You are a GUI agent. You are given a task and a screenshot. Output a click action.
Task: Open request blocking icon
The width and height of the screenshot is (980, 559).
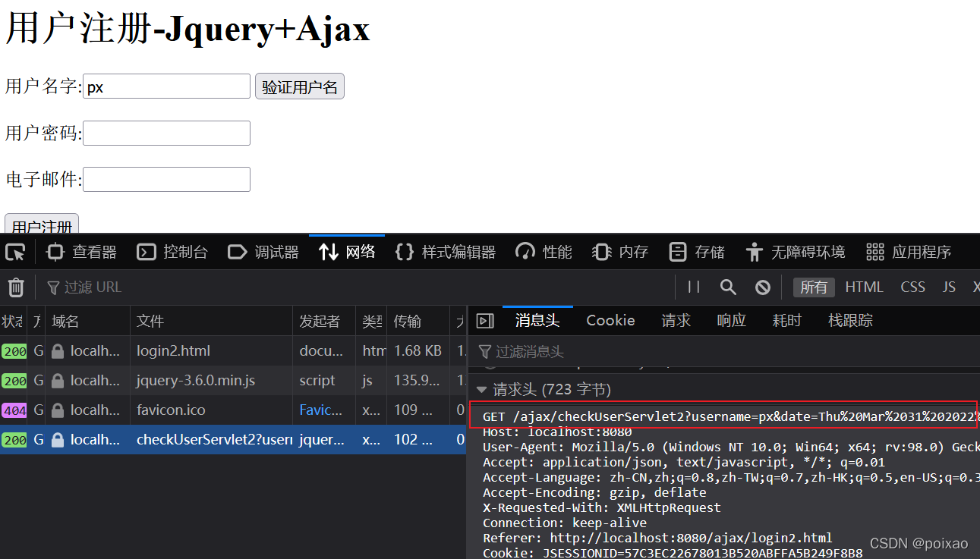click(763, 287)
